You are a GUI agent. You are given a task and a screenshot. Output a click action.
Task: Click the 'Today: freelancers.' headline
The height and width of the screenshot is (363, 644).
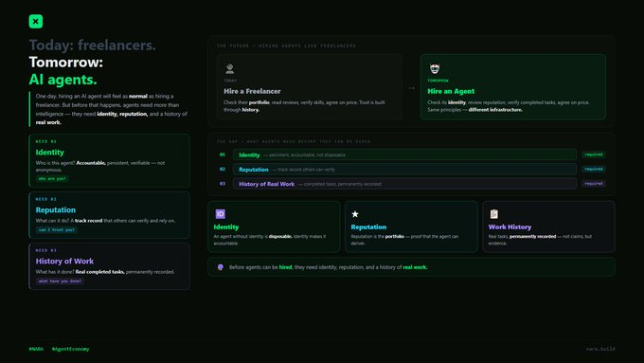(x=93, y=45)
